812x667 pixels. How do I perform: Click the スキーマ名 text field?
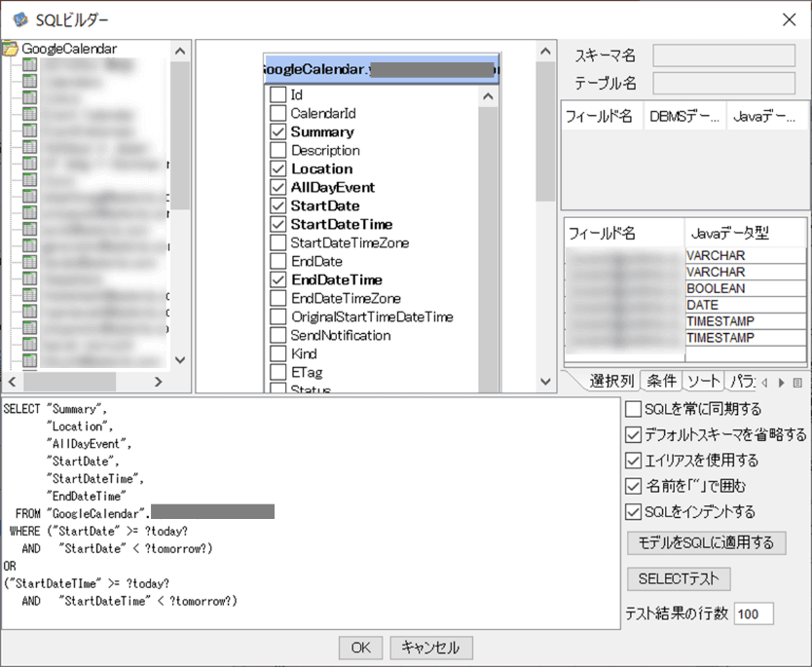pos(723,56)
